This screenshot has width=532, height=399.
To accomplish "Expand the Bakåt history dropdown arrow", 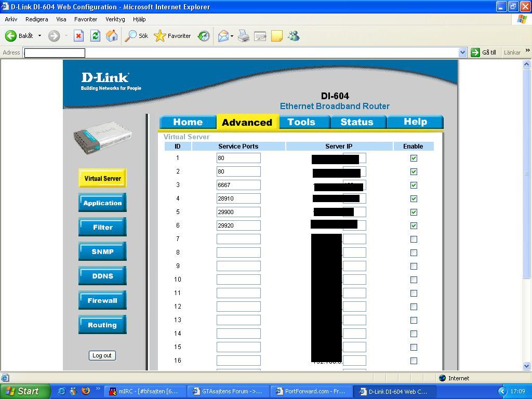I will coord(39,36).
